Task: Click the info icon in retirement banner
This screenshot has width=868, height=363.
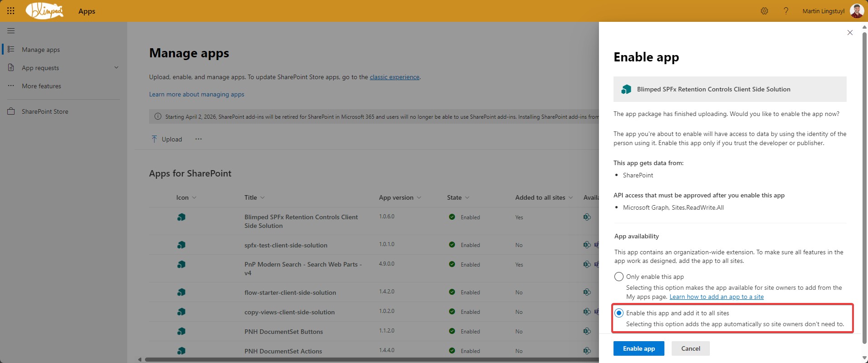Action: click(158, 116)
